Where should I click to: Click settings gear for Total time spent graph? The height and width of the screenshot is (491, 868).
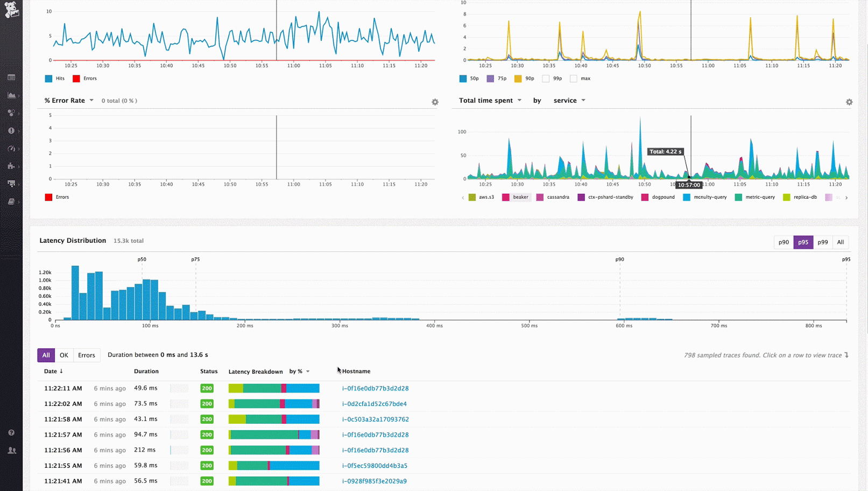pyautogui.click(x=849, y=102)
